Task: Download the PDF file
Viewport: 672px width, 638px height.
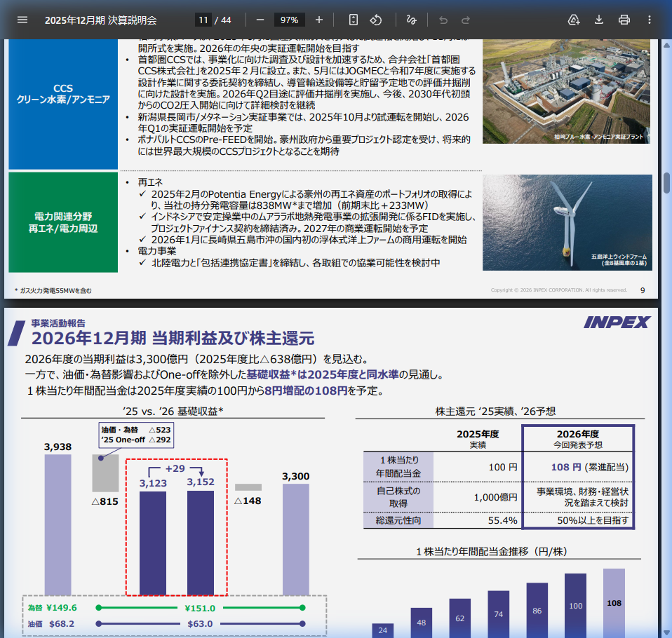Action: 599,20
